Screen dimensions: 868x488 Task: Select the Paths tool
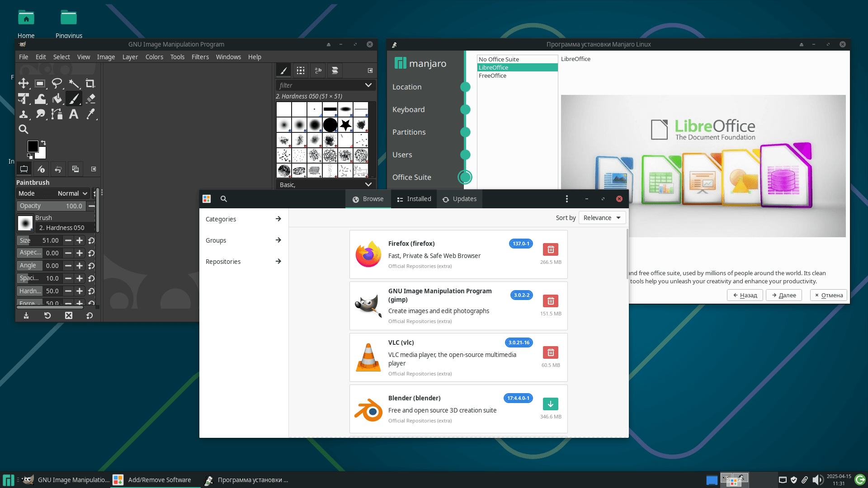point(57,114)
